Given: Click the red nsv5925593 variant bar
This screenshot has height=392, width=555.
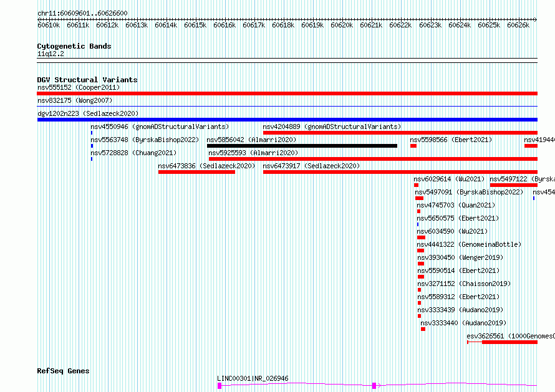Looking at the screenshot, I should [373, 159].
